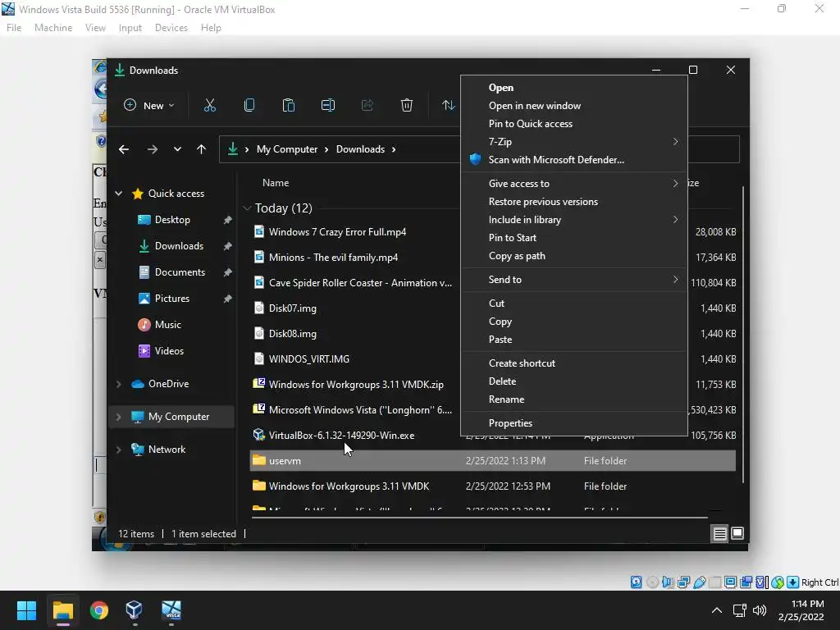This screenshot has height=630, width=840.
Task: Expand the My Computer tree node
Action: coord(119,417)
